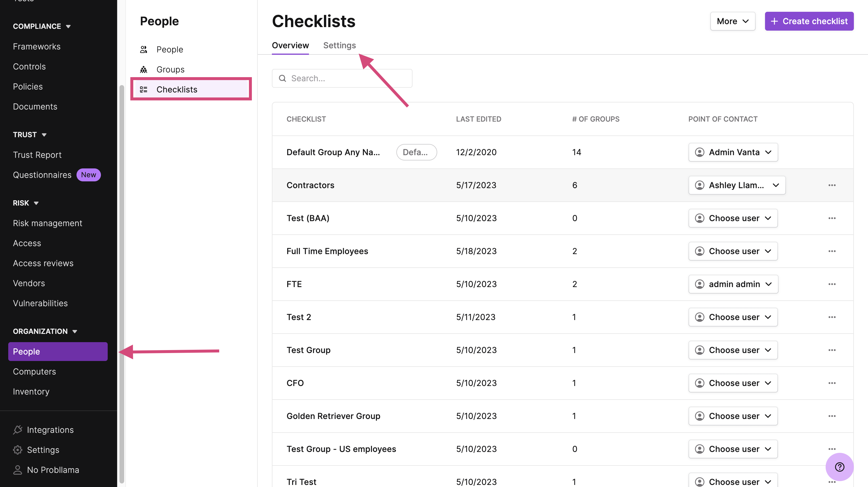Click the search magnifier icon

point(282,78)
